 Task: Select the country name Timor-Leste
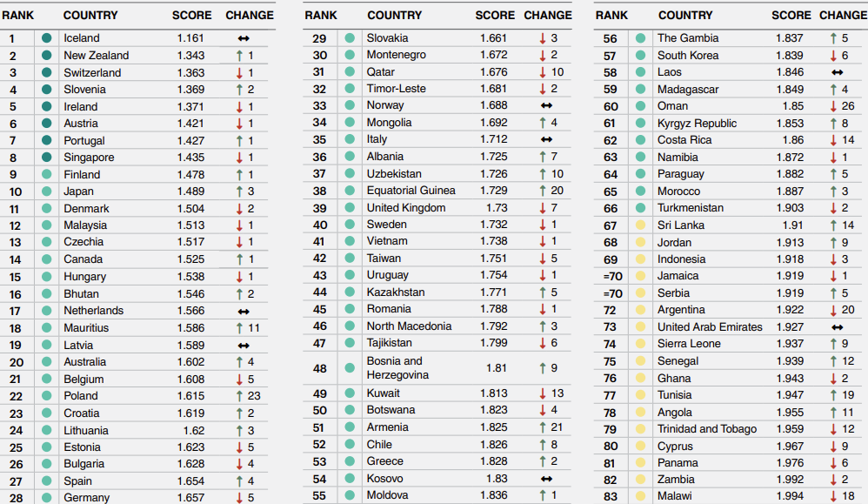point(397,89)
